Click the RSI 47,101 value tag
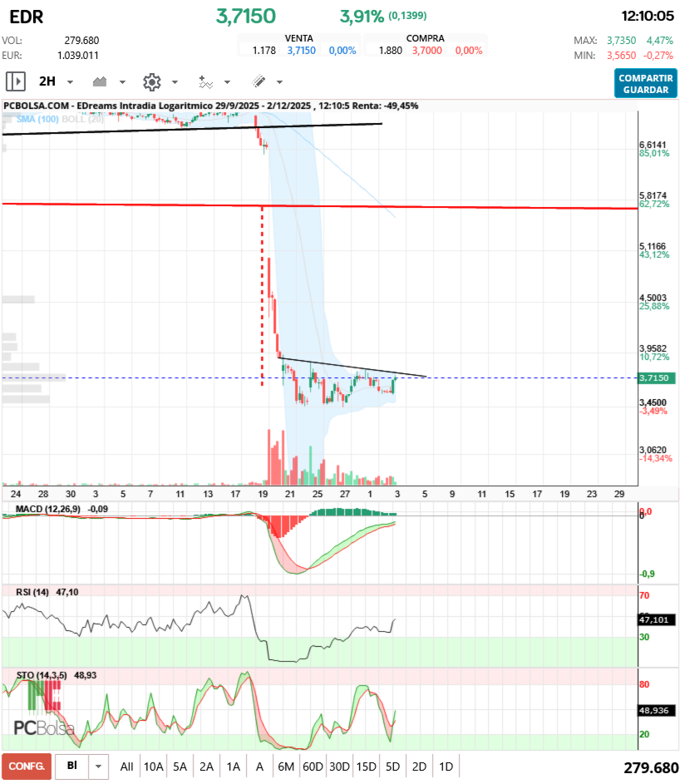 (x=656, y=619)
